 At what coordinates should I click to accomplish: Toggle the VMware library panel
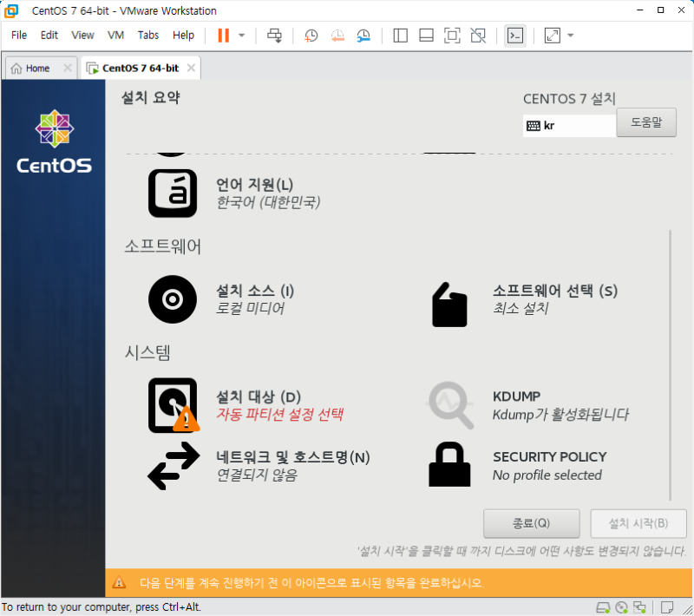[x=400, y=36]
